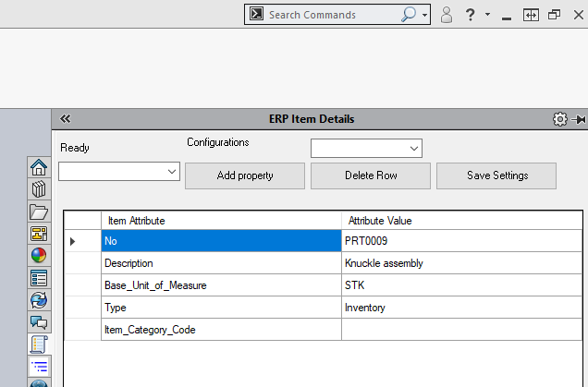Toggle the task pane auto-hide pin

579,119
